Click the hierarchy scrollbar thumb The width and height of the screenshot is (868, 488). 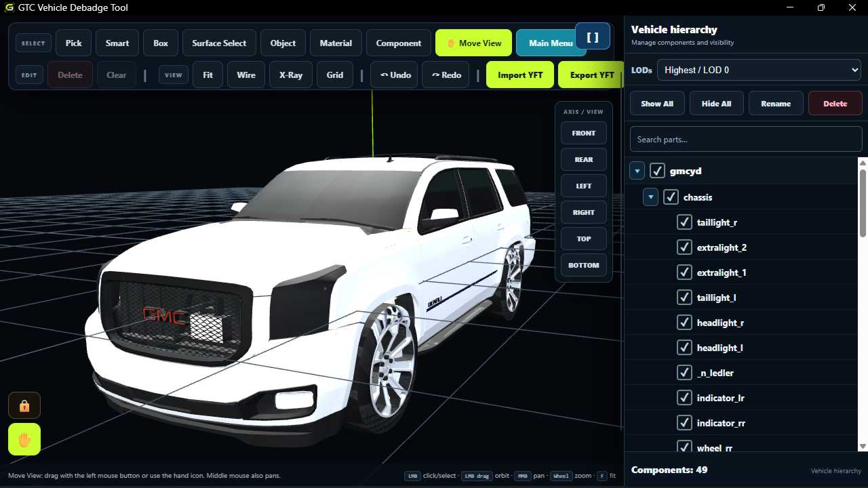coord(863,203)
